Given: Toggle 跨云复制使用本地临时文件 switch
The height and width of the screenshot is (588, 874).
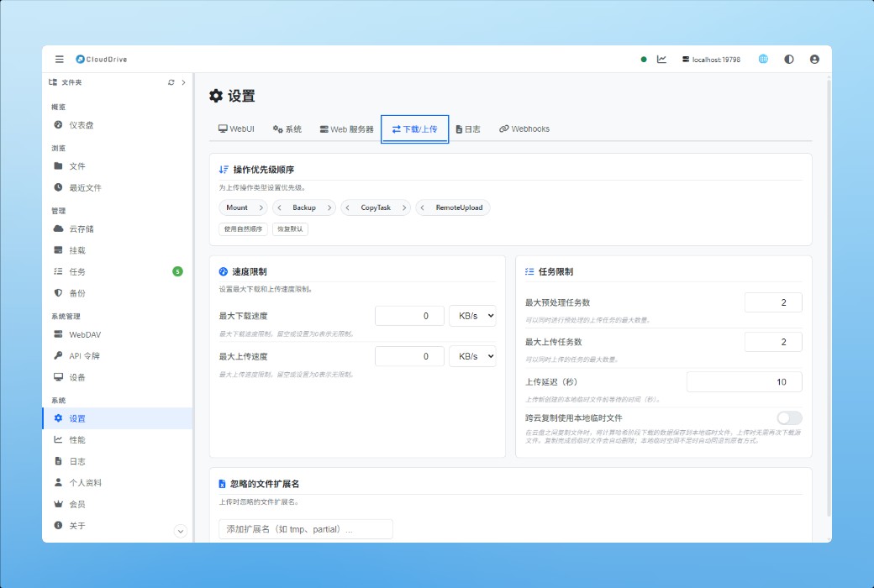Looking at the screenshot, I should point(789,418).
